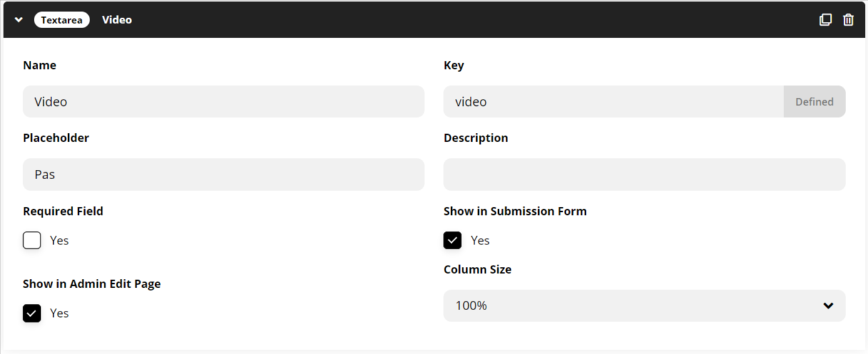Click the Yes label under Required Field
The image size is (868, 354).
(x=59, y=241)
